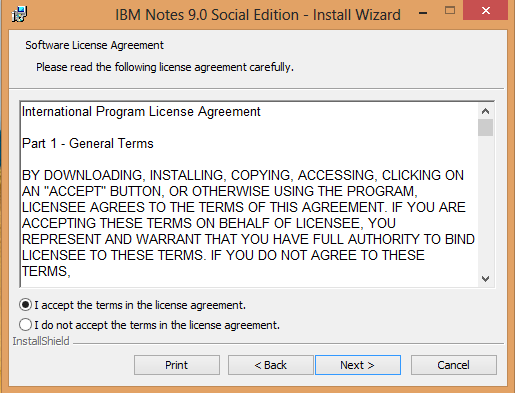Minimize the Install Wizard window
This screenshot has width=515, height=393.
coord(423,13)
